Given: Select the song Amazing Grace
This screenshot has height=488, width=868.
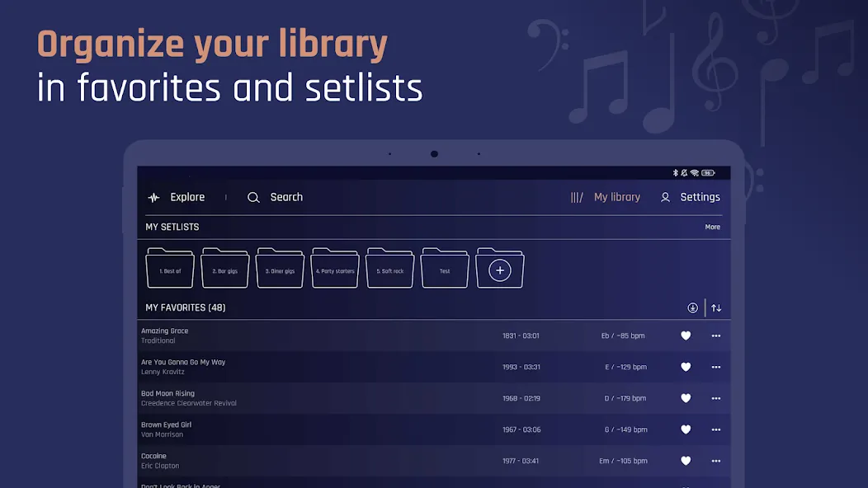Looking at the screenshot, I should (x=164, y=331).
